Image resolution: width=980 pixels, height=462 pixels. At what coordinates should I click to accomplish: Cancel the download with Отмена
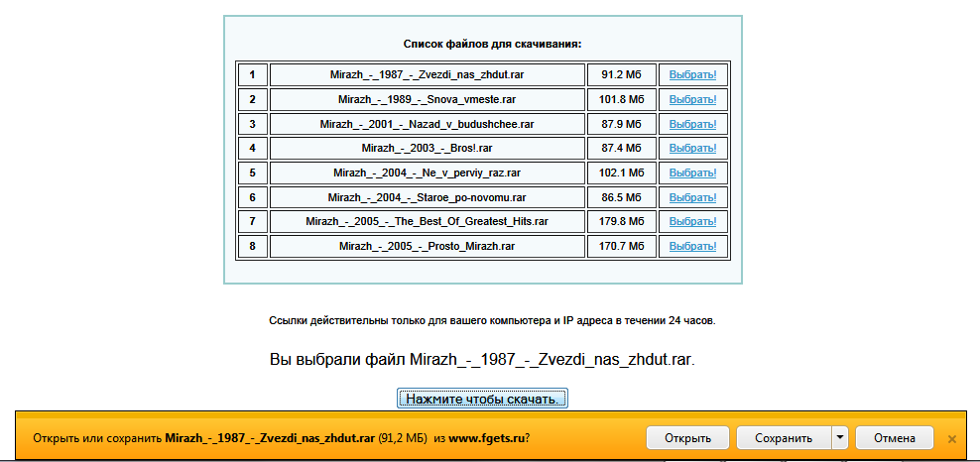(x=894, y=437)
